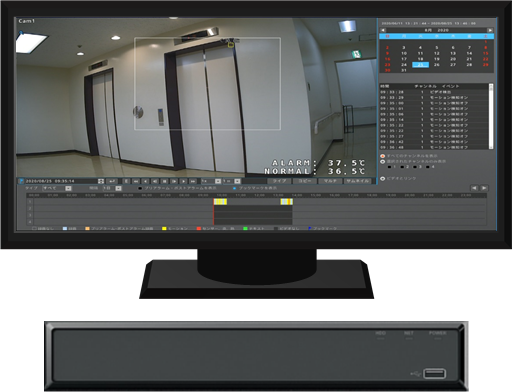Click the ライブ (Live) button
513x392 pixels.
point(280,181)
